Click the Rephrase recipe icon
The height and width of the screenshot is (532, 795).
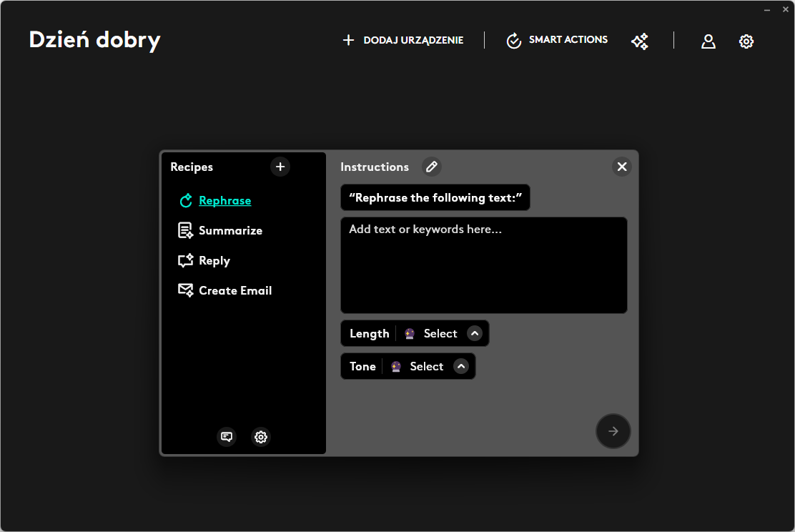point(186,201)
